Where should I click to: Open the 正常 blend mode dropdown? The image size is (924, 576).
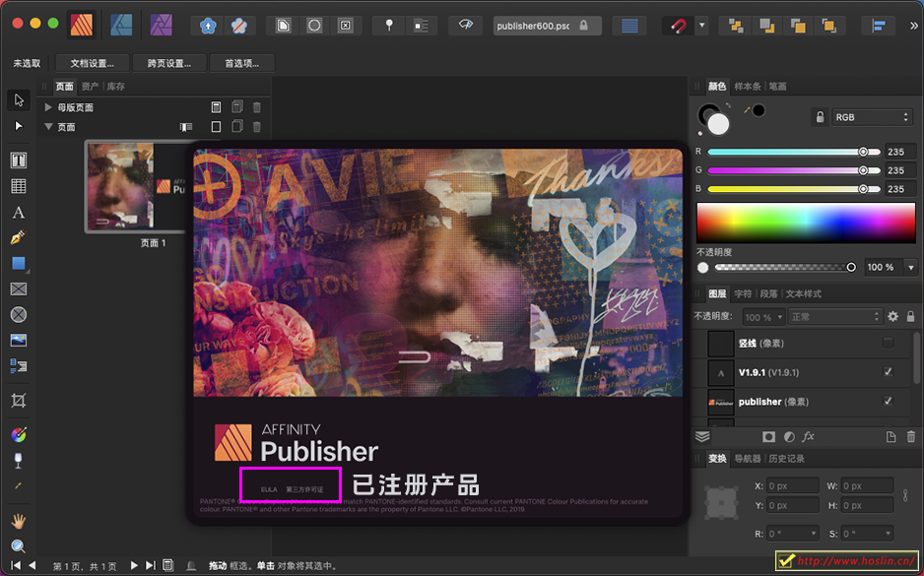[835, 317]
